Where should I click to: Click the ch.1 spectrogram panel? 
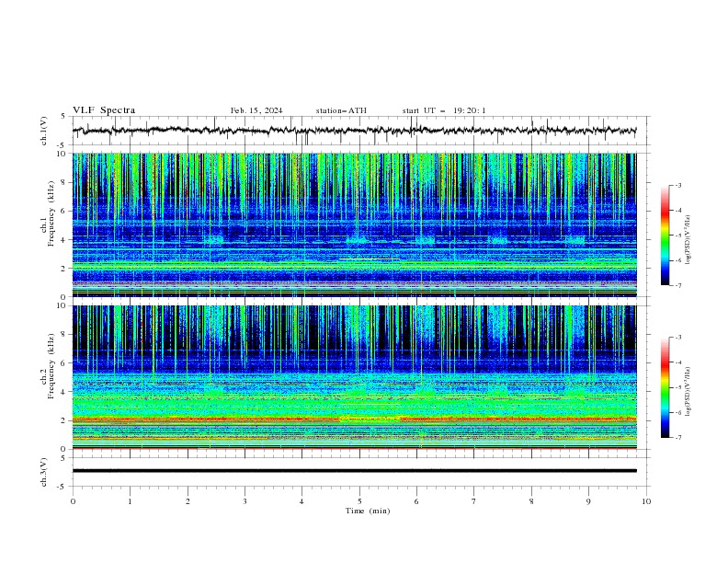(x=354, y=224)
